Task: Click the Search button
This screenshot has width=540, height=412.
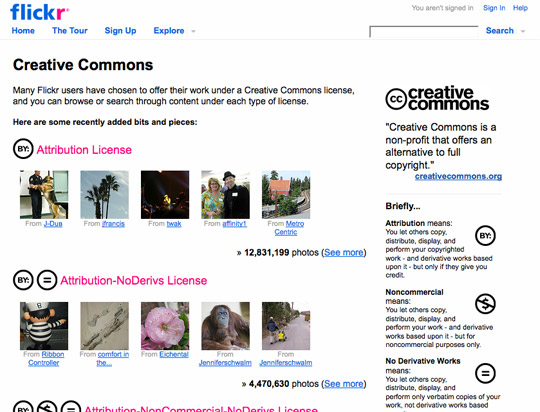Action: click(x=499, y=31)
